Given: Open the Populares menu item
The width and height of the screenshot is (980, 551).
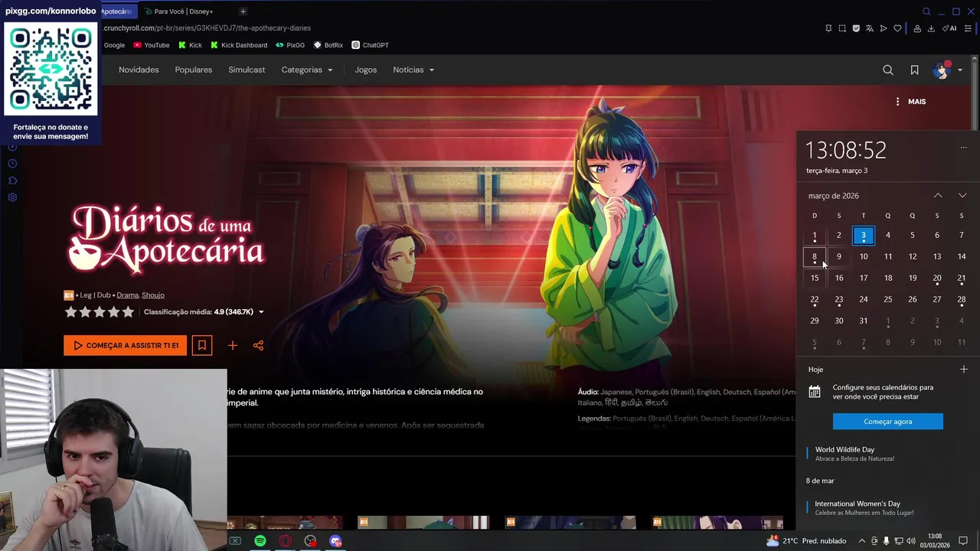Looking at the screenshot, I should coord(194,70).
